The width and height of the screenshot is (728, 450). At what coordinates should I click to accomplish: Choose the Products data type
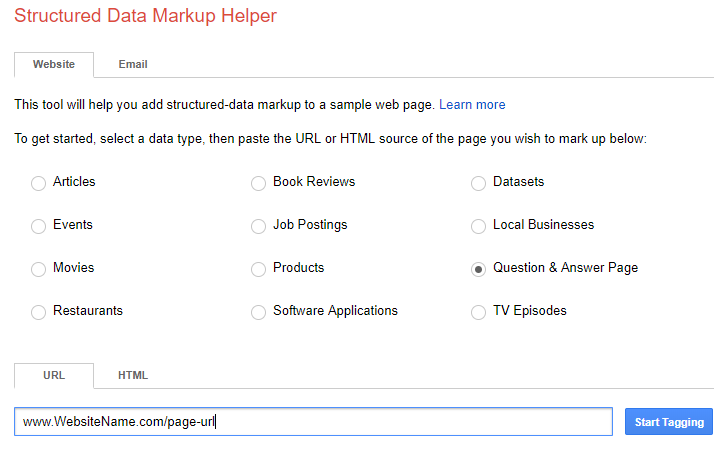pyautogui.click(x=259, y=269)
